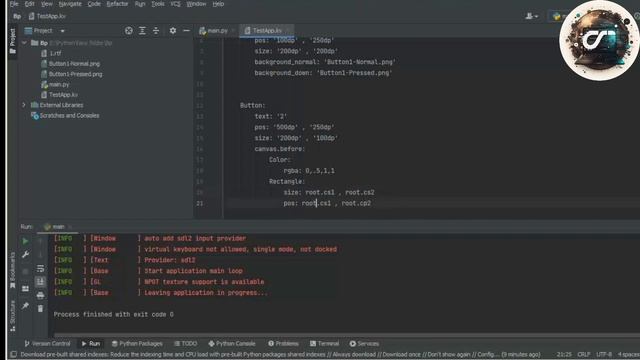This screenshot has height=360, width=640.
Task: Print the Run console output
Action: [x=40, y=295]
